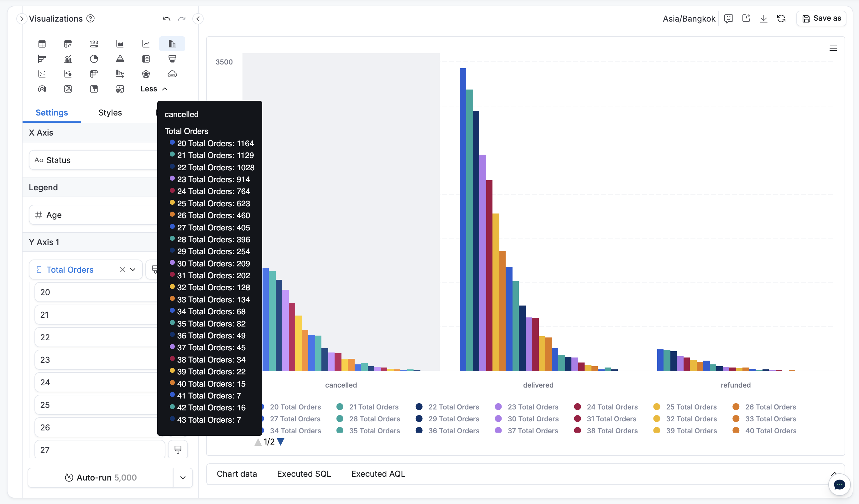Open the Executed SQL tab

click(304, 474)
